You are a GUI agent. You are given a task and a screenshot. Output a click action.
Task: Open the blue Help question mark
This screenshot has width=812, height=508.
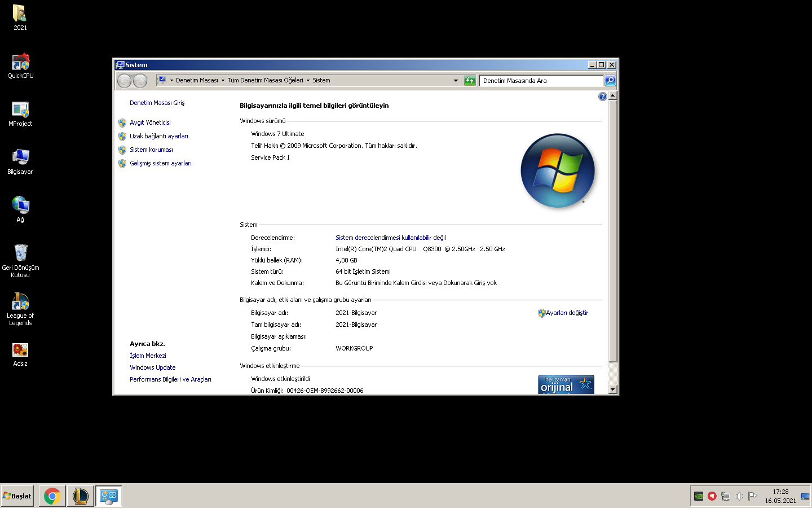603,97
